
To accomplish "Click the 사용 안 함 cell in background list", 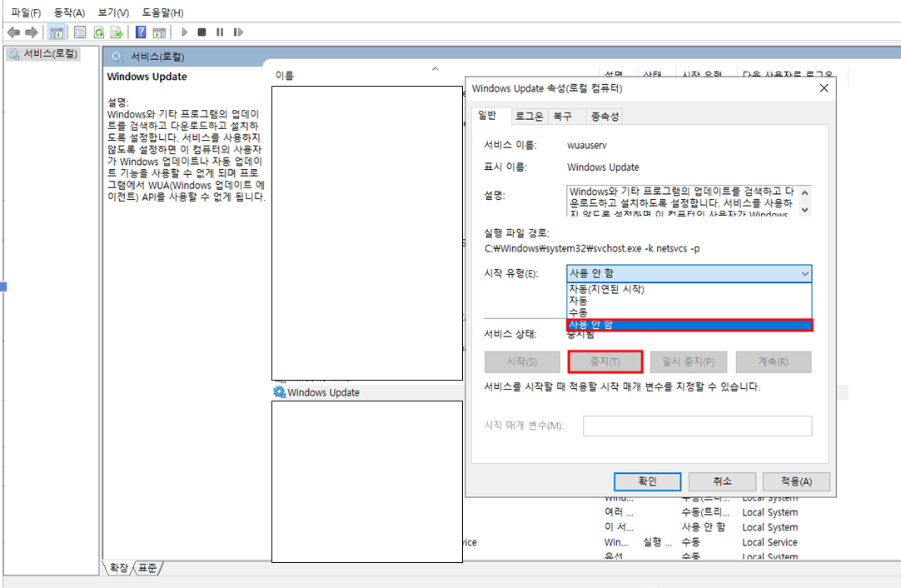I will pos(704,527).
